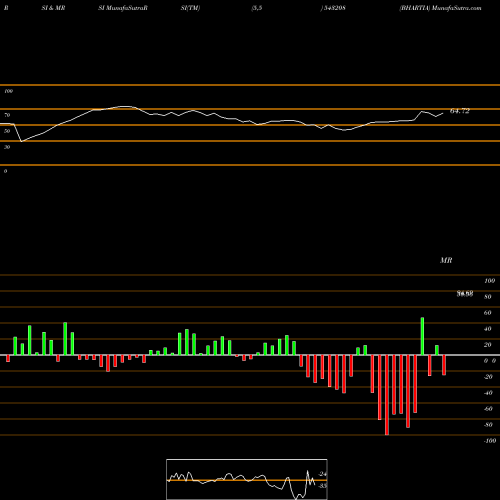500x500 pixels.
Task: Click the RSI line's lowest dip near the 30 level
Action: 22,141
